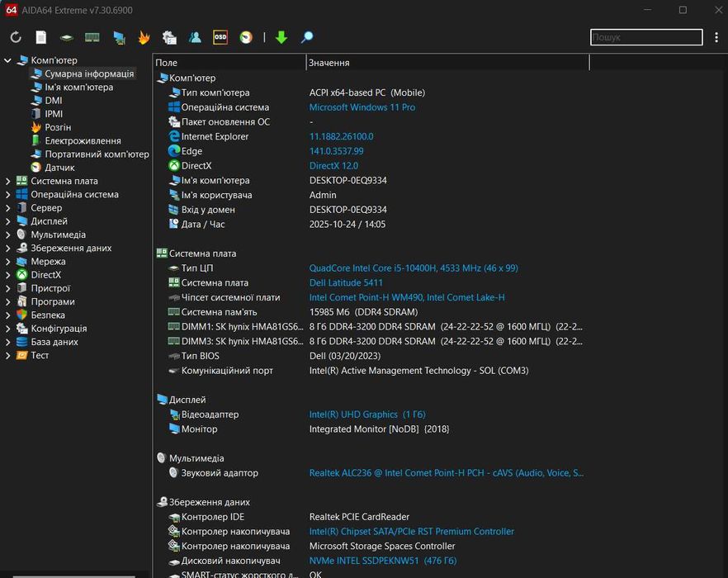The height and width of the screenshot is (578, 728).
Task: Expand the Системна плата tree node
Action: coord(8,181)
